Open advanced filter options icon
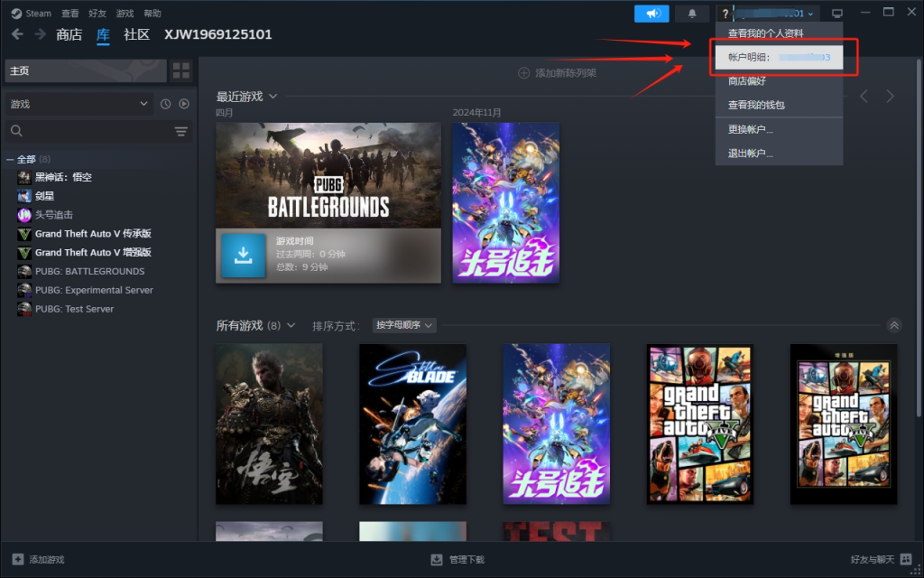The height and width of the screenshot is (578, 924). [x=180, y=131]
